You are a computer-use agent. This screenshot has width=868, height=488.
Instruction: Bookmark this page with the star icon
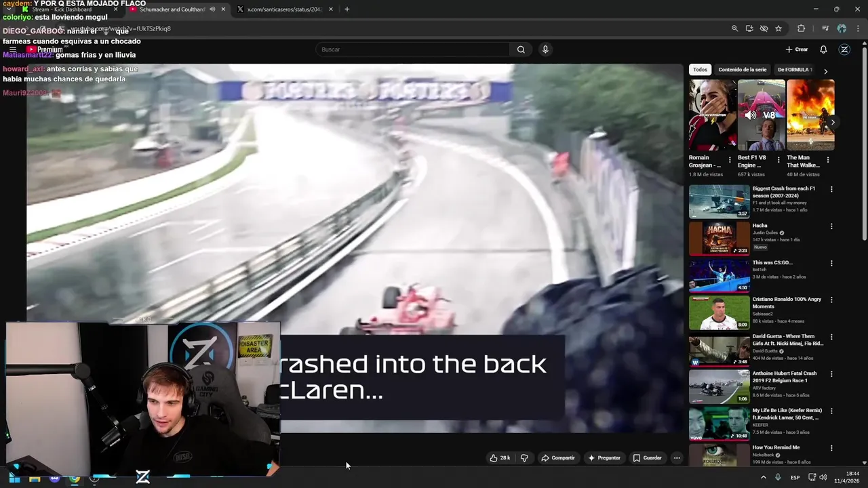(778, 28)
